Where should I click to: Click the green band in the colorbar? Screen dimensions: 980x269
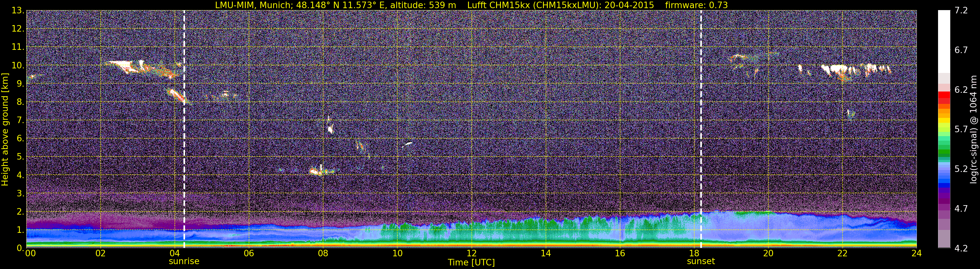point(944,152)
